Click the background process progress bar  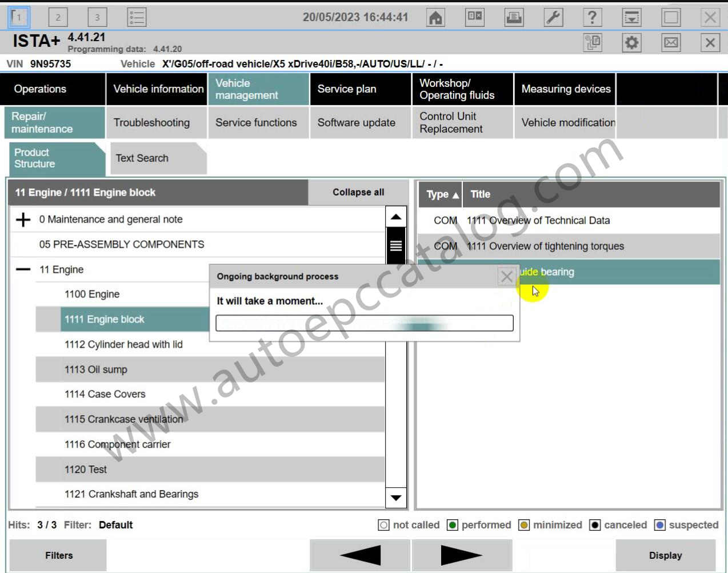tap(365, 323)
